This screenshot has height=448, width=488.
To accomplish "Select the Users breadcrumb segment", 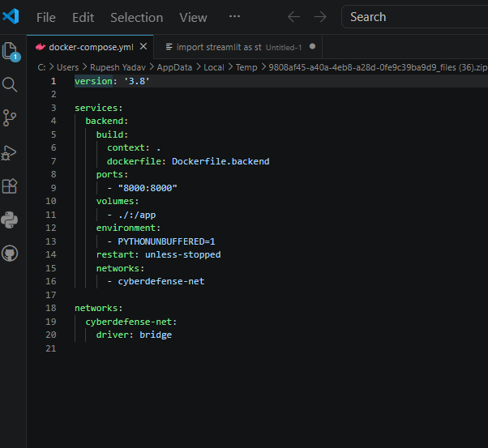I will 67,67.
